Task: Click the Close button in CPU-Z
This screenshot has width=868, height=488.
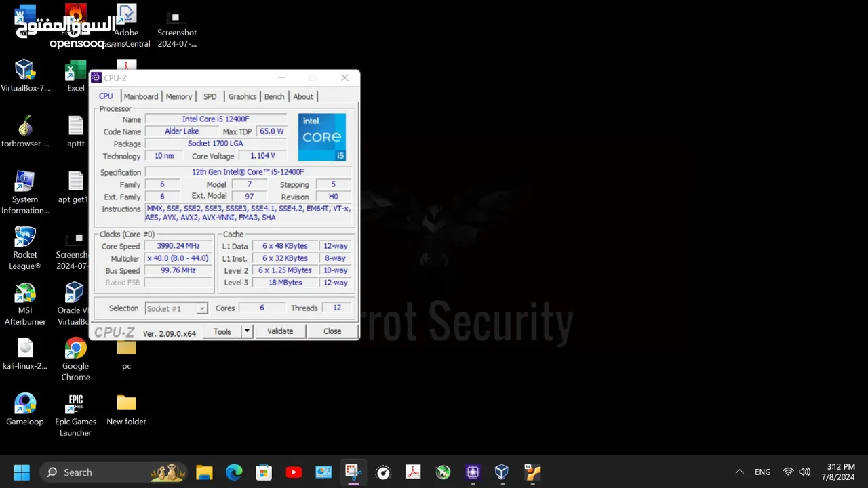Action: tap(332, 331)
